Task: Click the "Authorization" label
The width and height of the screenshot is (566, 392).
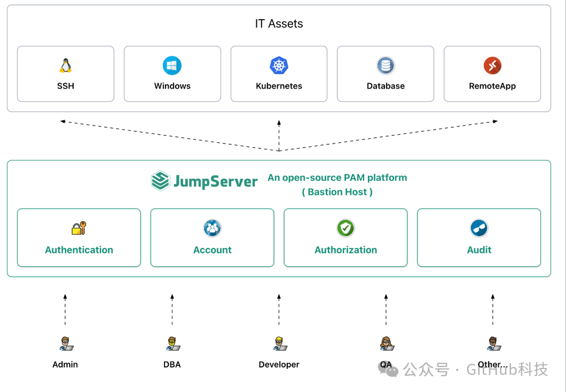Action: (346, 250)
